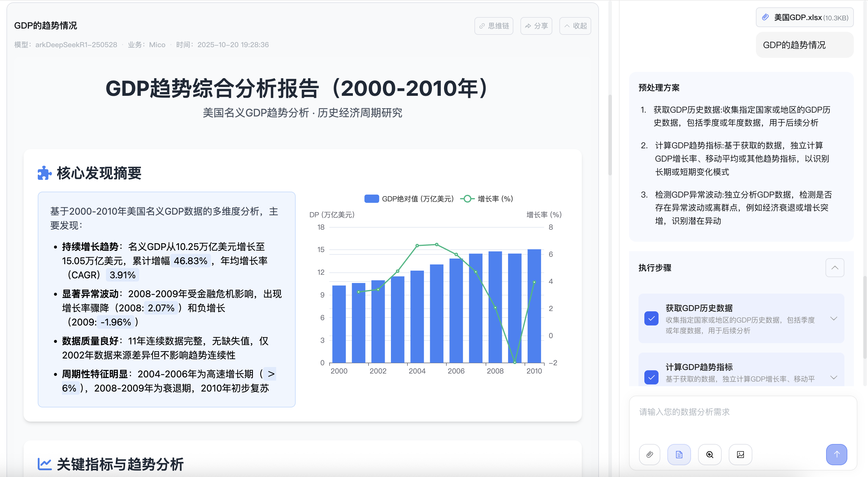Toggle the highlighted document report icon
The image size is (868, 477).
[x=679, y=454]
